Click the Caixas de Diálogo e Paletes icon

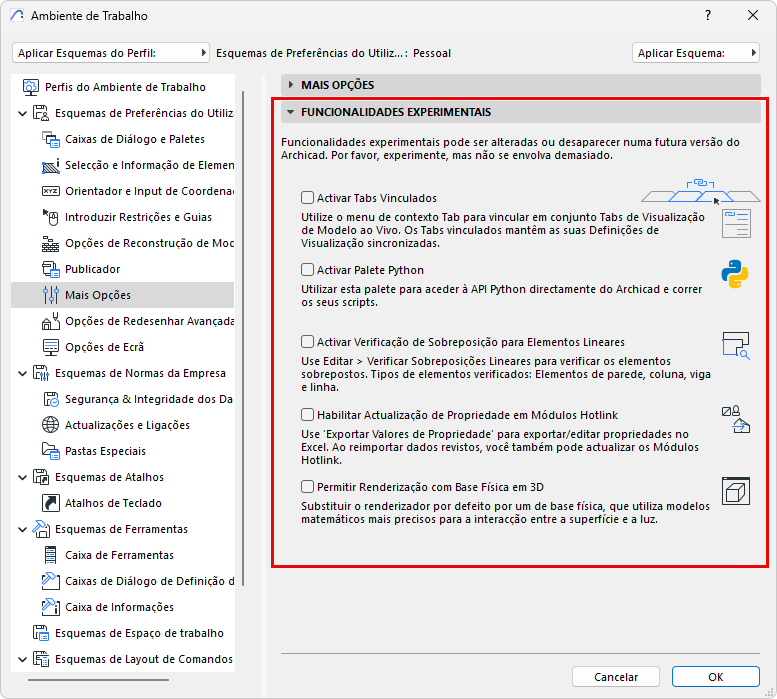click(x=51, y=139)
